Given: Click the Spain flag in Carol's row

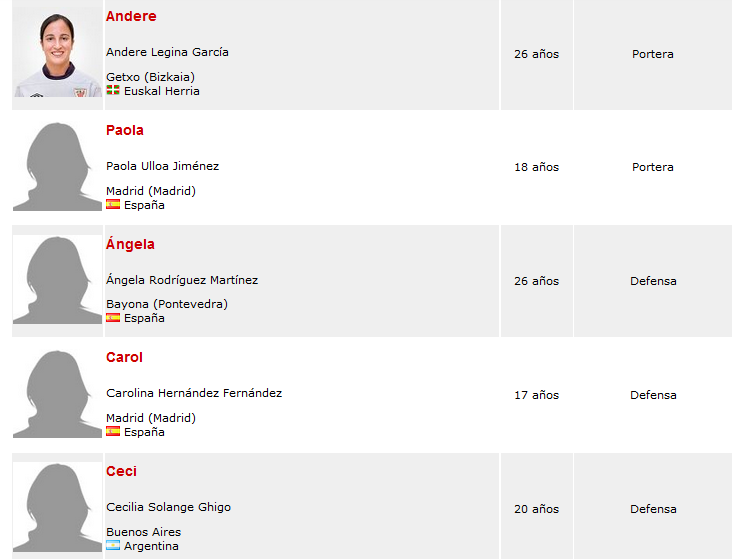Looking at the screenshot, I should pyautogui.click(x=113, y=431).
